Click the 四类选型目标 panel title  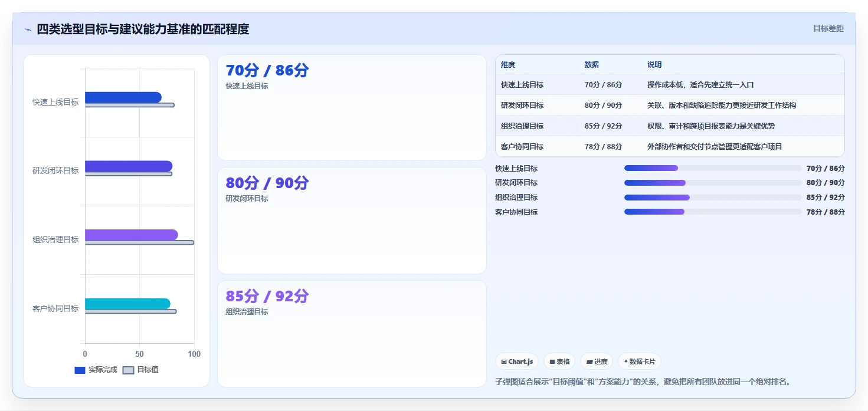tap(143, 29)
